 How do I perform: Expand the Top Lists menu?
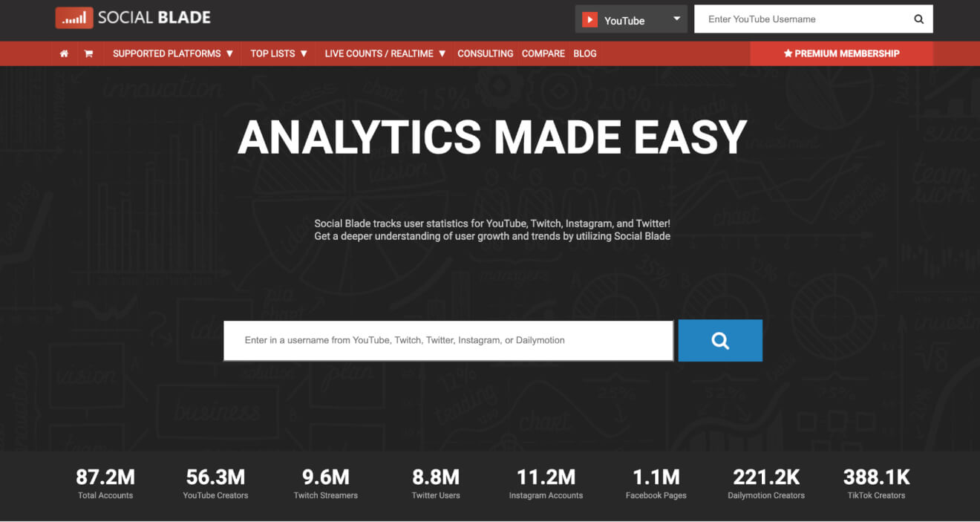coord(278,53)
